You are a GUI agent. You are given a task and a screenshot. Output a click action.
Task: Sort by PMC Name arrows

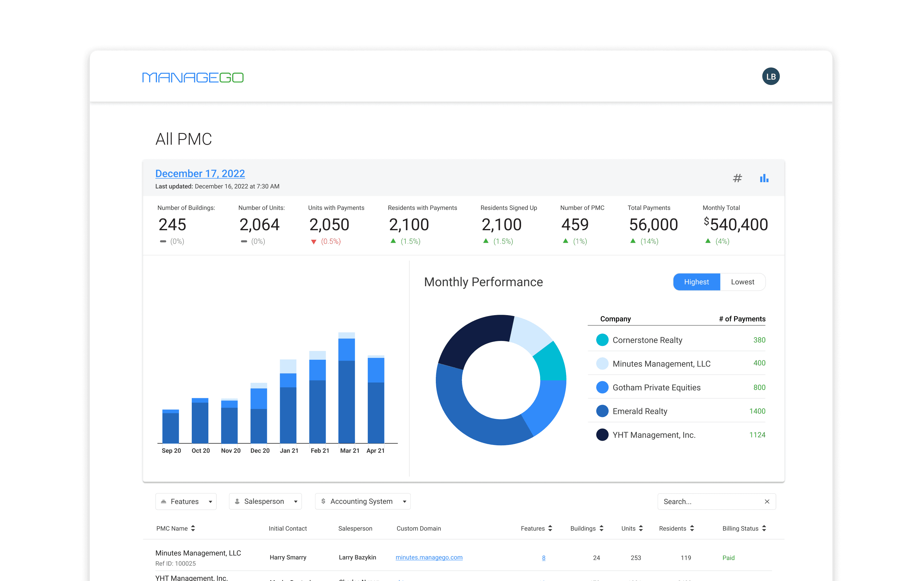click(x=193, y=528)
